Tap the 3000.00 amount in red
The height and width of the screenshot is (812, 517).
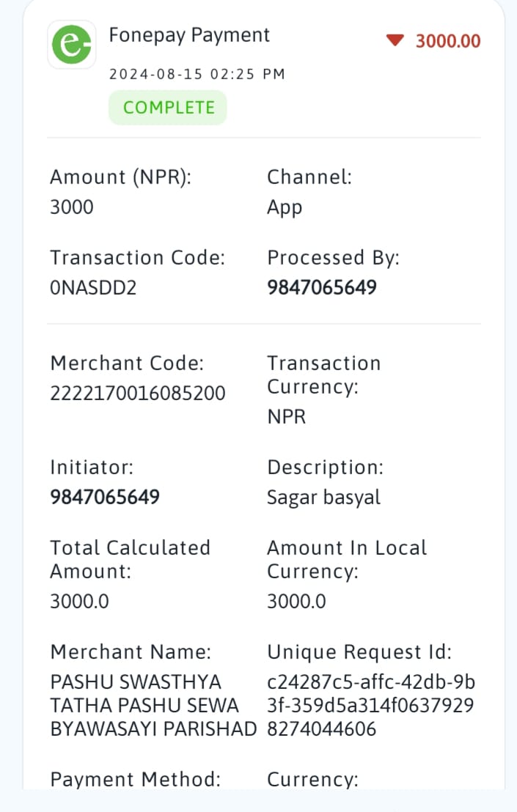[x=448, y=41]
